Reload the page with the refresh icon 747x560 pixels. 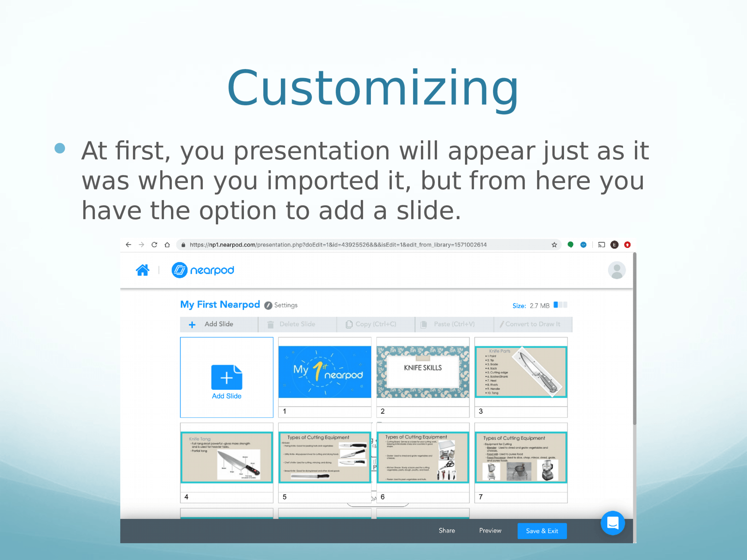(x=154, y=245)
